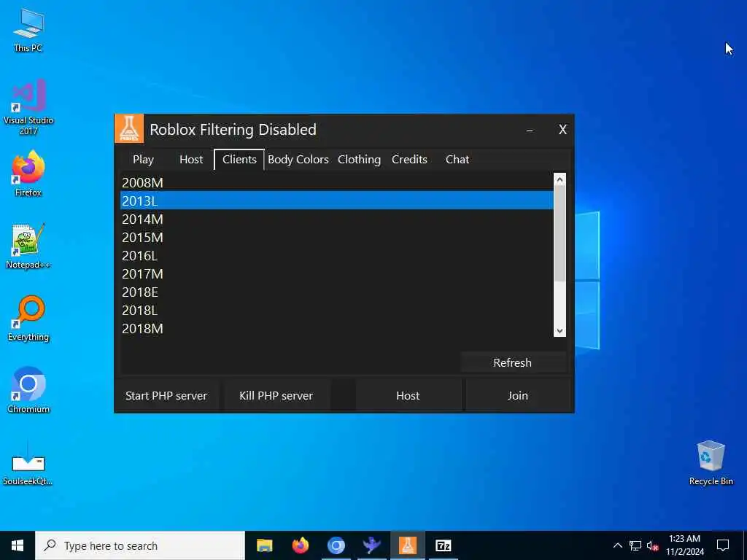The width and height of the screenshot is (747, 560).
Task: Launch Firefox from the taskbar
Action: tap(300, 545)
